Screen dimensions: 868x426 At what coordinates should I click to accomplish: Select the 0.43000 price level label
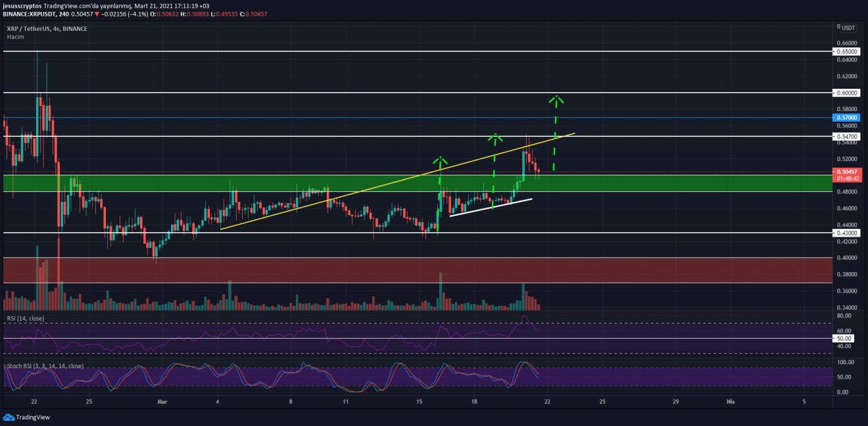846,233
